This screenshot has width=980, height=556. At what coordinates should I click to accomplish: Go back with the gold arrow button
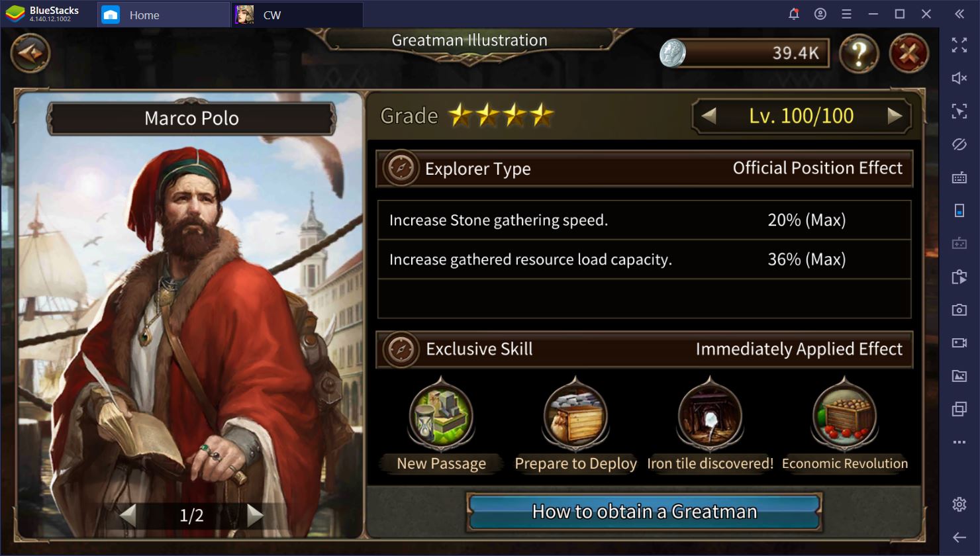[x=30, y=52]
